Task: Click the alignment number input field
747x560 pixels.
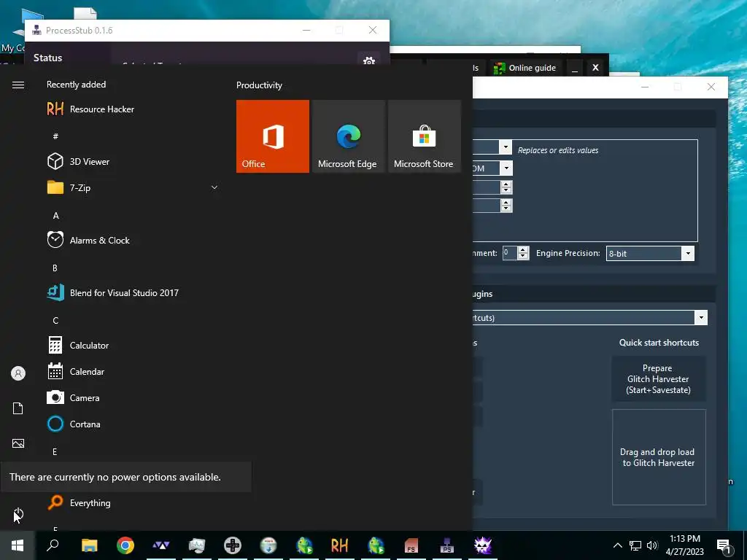Action: pos(510,253)
